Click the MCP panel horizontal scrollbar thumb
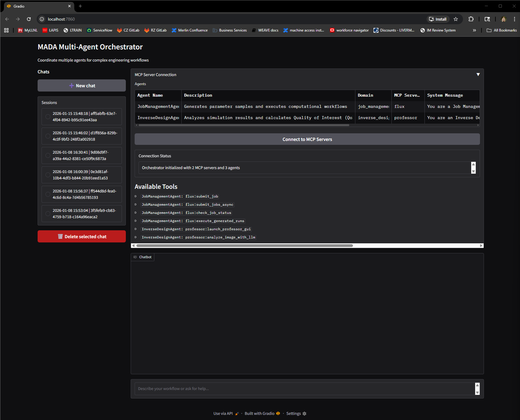 click(x=244, y=245)
